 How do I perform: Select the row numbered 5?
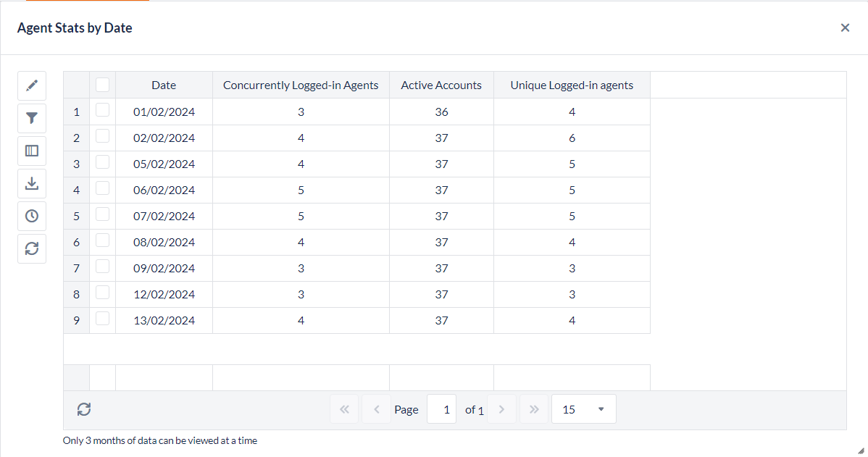pos(76,216)
